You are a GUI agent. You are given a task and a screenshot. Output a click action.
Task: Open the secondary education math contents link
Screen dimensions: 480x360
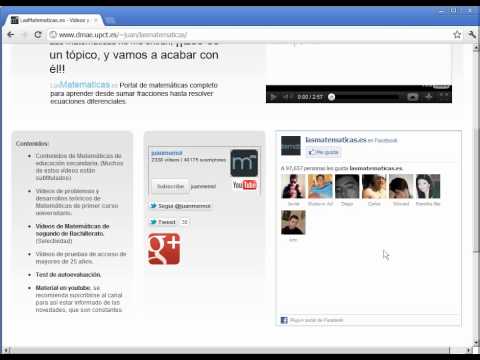click(x=79, y=167)
